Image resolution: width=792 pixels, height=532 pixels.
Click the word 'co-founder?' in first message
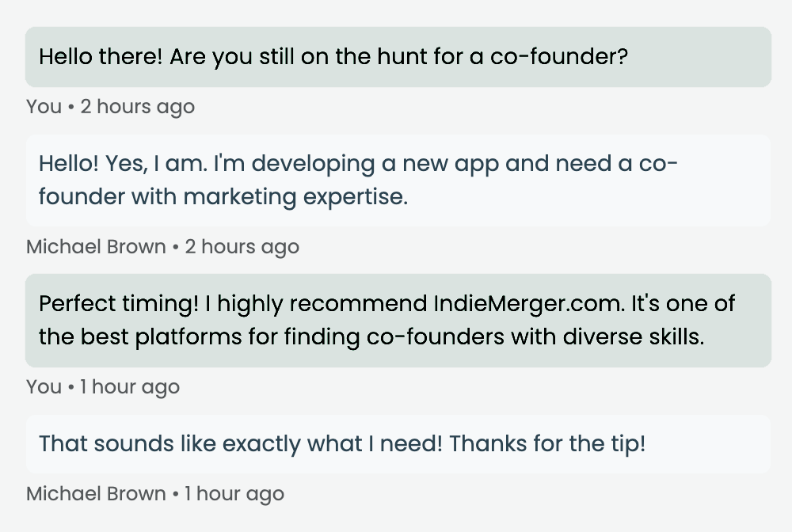(x=558, y=56)
